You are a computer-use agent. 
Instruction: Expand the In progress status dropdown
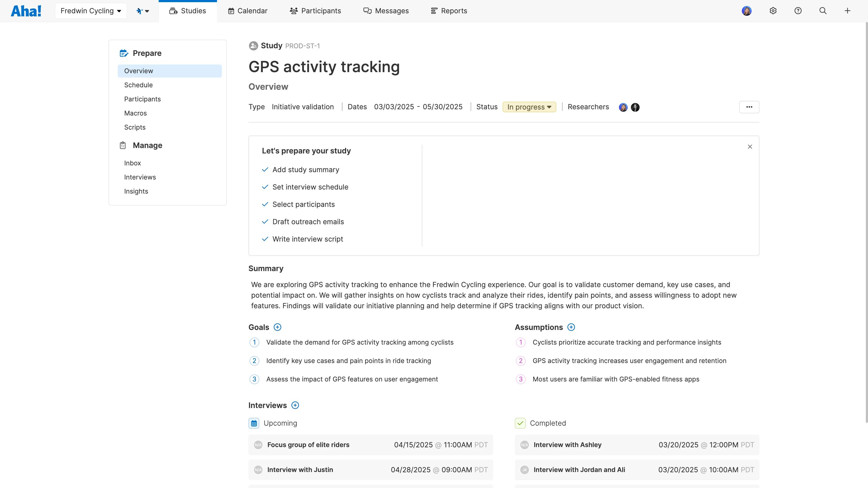tap(529, 107)
